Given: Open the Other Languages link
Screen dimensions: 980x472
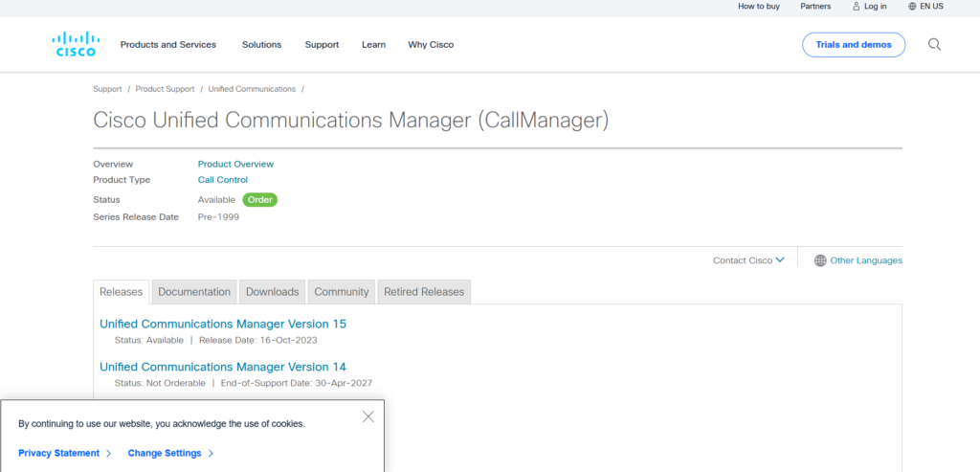Looking at the screenshot, I should (866, 260).
